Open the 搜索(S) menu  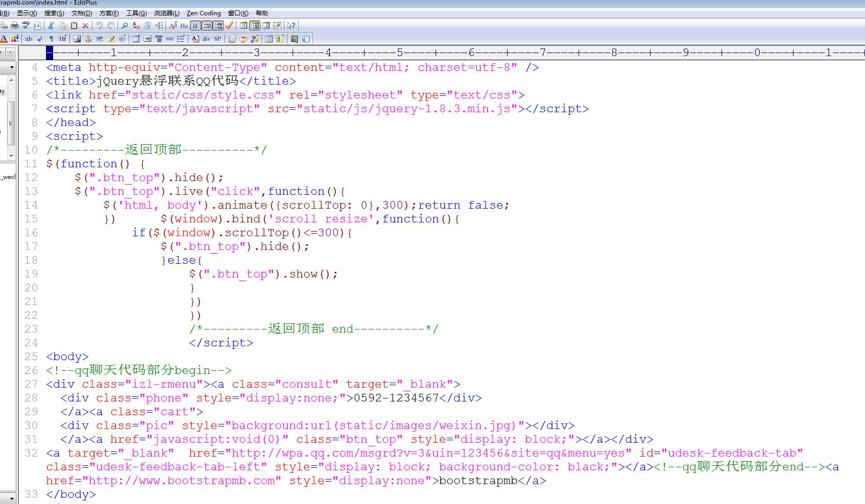click(x=54, y=13)
